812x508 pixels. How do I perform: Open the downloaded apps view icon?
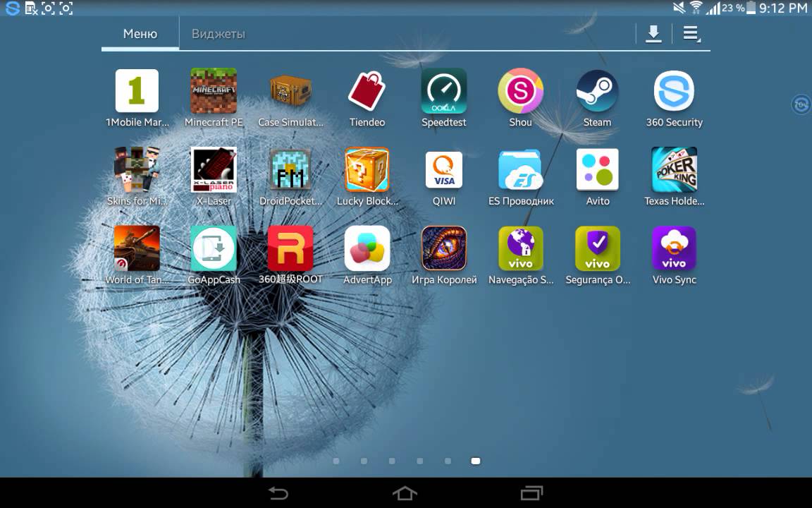click(653, 34)
